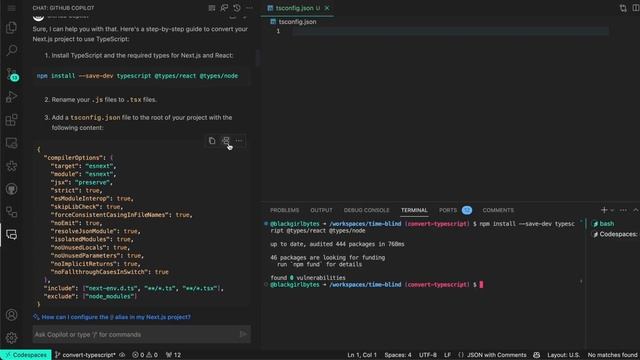Open the convert-typescript branch picker
Viewport: 640px width, 360px height.
[85, 355]
